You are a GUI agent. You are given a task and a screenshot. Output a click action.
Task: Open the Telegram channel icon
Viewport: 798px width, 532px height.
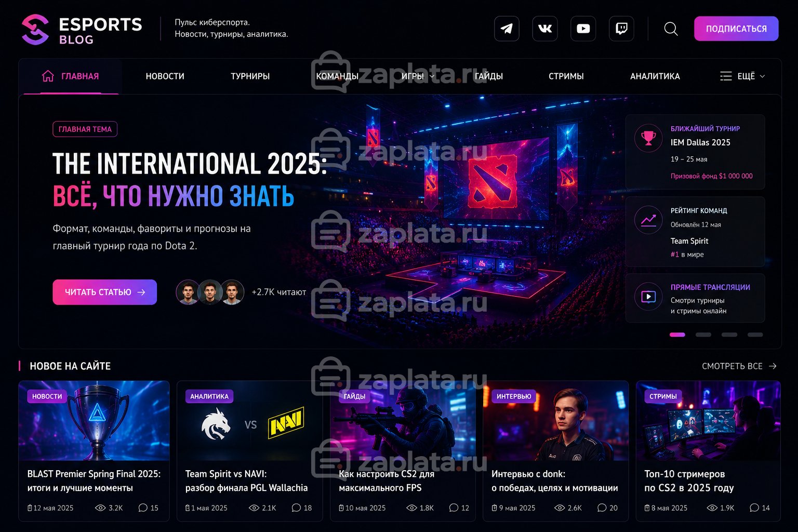(507, 29)
